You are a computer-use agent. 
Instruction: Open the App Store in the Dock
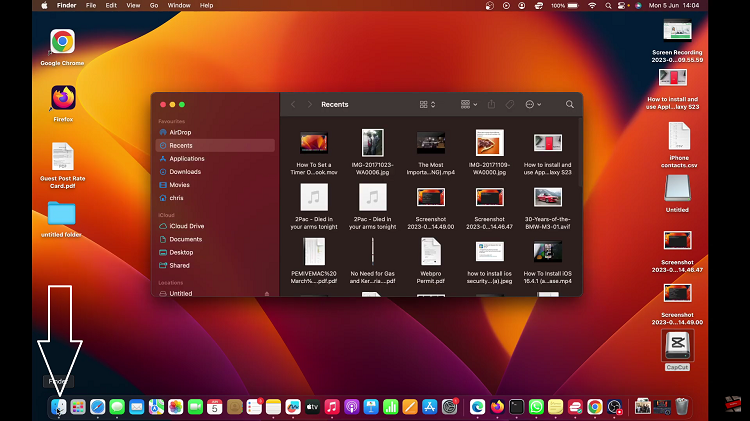pyautogui.click(x=430, y=407)
